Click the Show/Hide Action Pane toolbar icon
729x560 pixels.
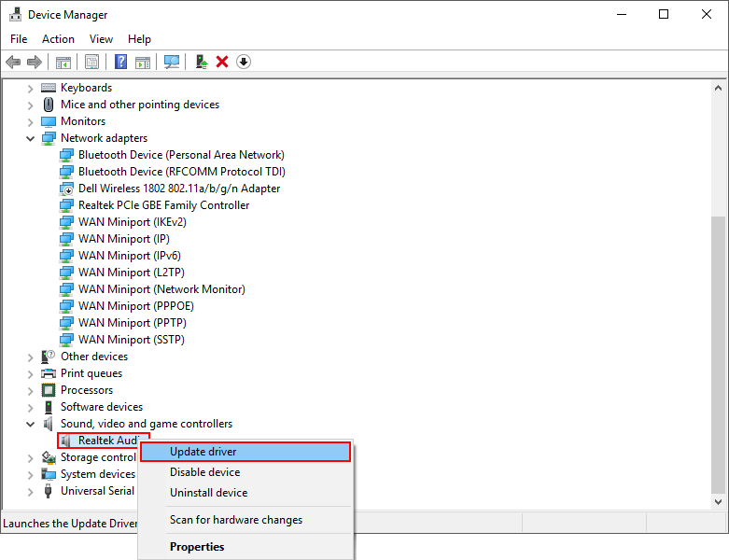[143, 62]
